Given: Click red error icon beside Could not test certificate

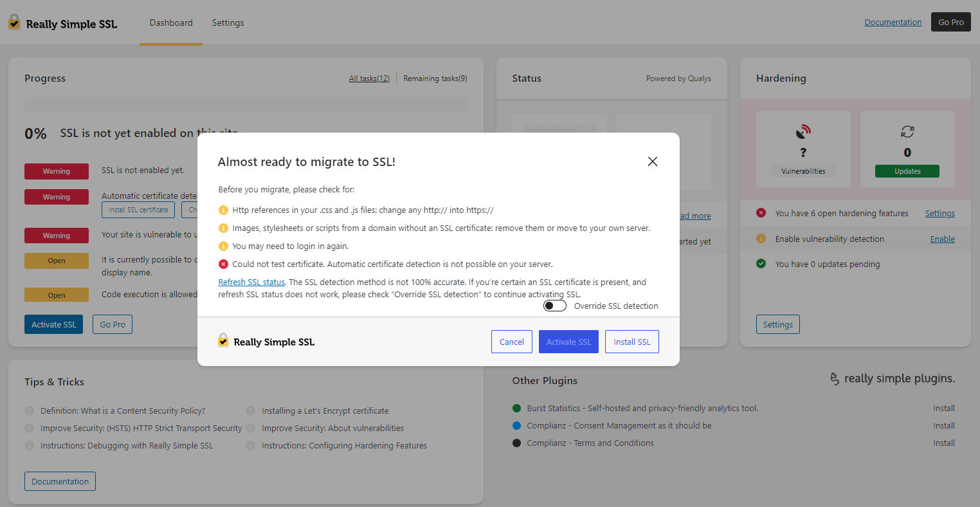Looking at the screenshot, I should 224,264.
